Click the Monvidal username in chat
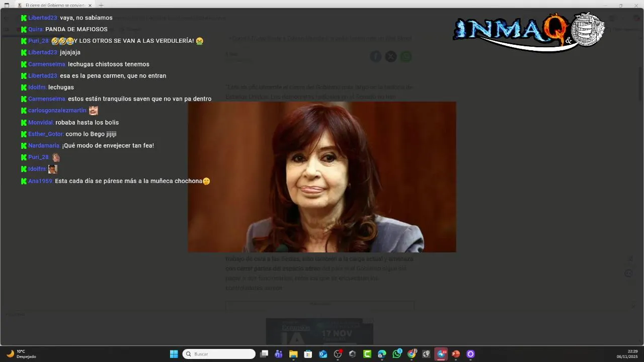The image size is (644, 362). pyautogui.click(x=41, y=123)
